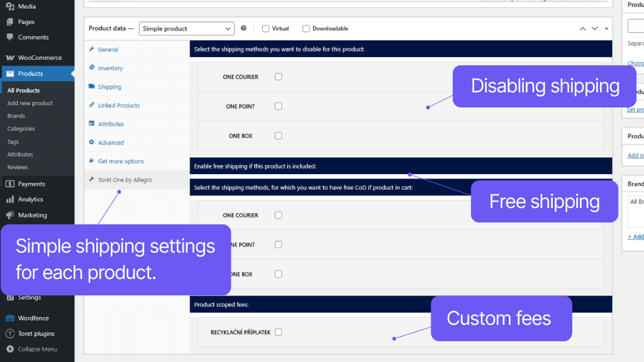Disable ONE BOX shipping for this product
644x362 pixels.
pyautogui.click(x=279, y=136)
